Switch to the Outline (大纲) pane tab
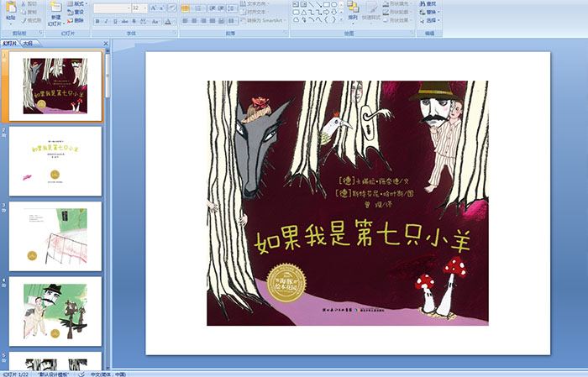 (29, 44)
